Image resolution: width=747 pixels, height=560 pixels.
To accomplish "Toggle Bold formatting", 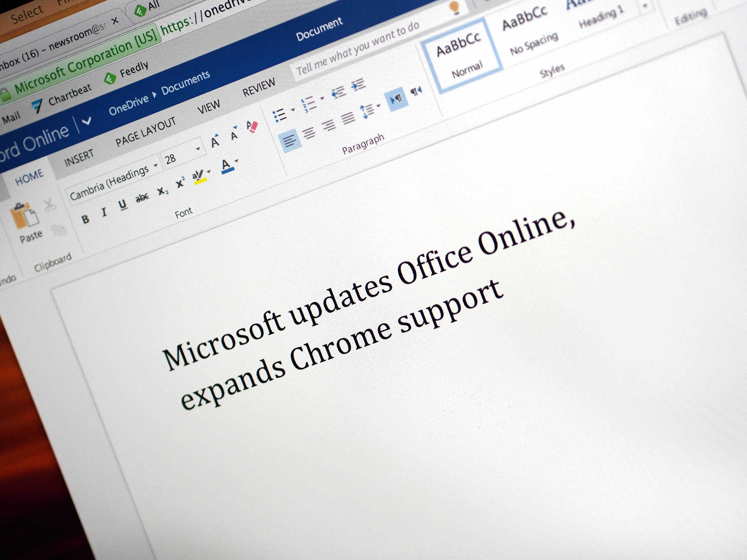I will coord(85,219).
